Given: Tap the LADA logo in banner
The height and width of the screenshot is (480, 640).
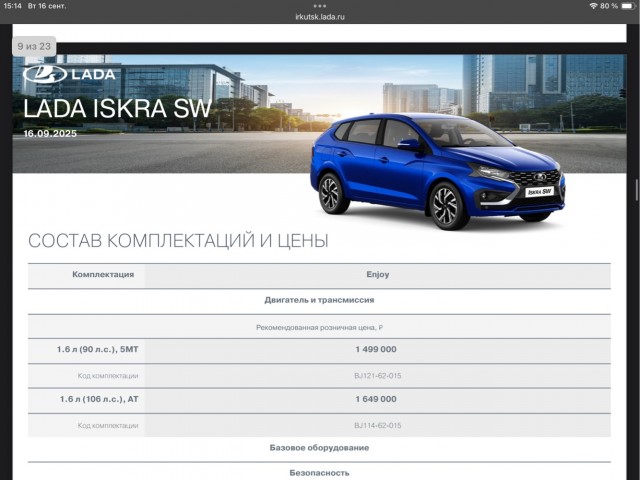Looking at the screenshot, I should [x=69, y=74].
